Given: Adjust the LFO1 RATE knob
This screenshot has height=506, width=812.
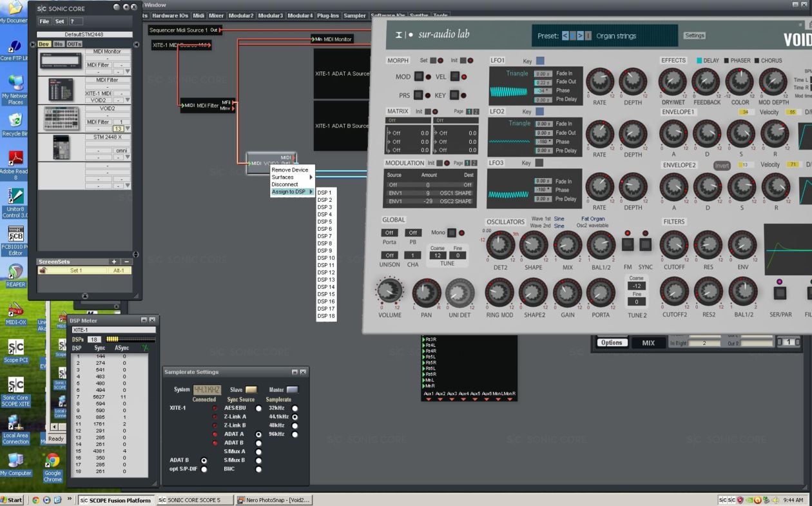Looking at the screenshot, I should pos(599,82).
